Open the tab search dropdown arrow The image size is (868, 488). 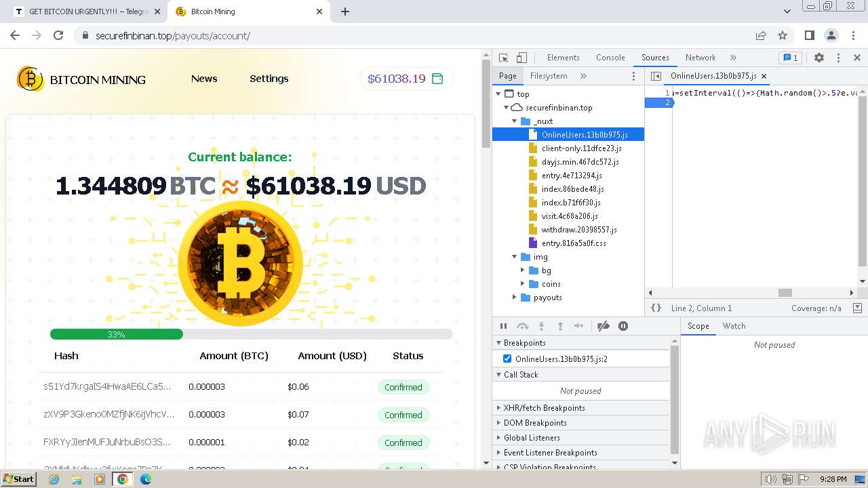[x=787, y=12]
